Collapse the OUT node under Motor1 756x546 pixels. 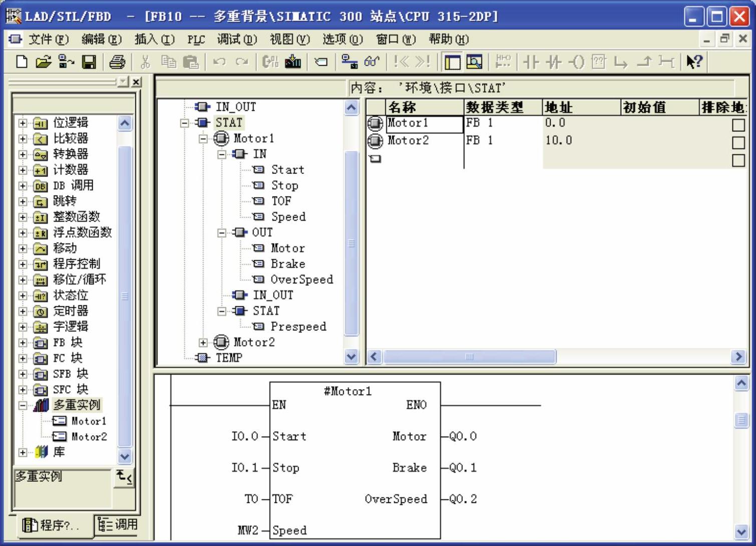[x=221, y=233]
